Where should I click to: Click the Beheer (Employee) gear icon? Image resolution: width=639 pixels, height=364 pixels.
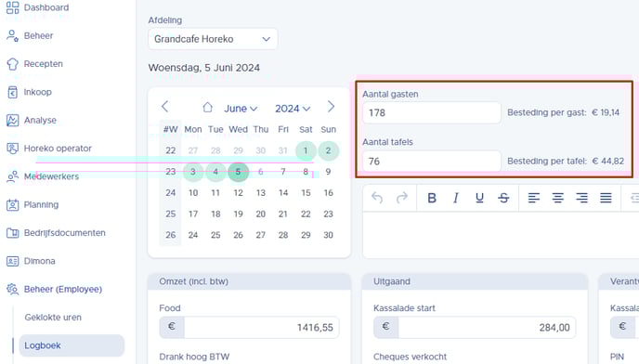13,289
